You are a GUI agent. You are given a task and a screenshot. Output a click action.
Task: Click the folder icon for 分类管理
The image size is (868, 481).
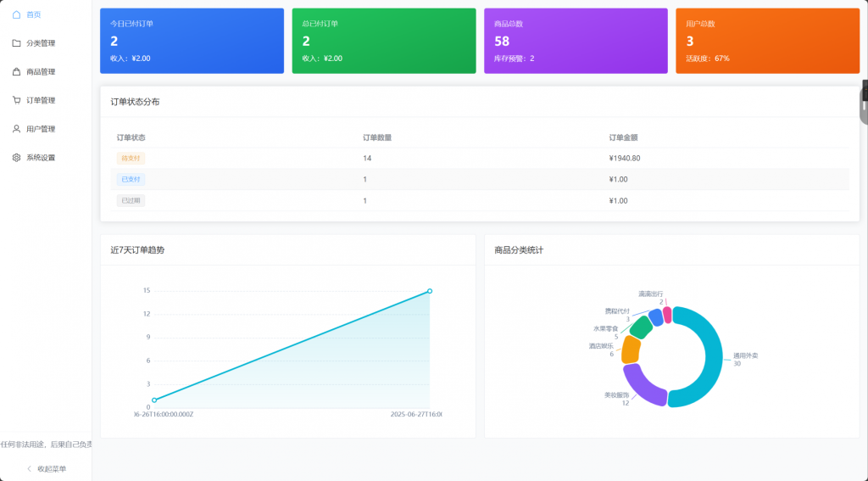click(x=16, y=43)
